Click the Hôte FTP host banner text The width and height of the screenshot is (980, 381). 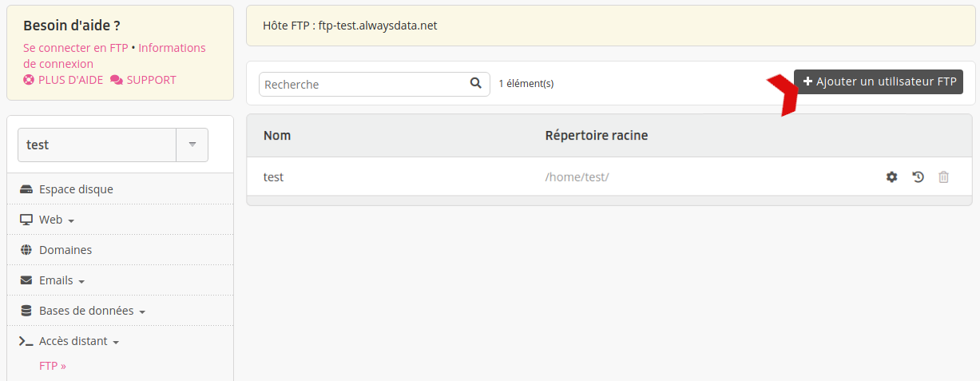pos(350,26)
